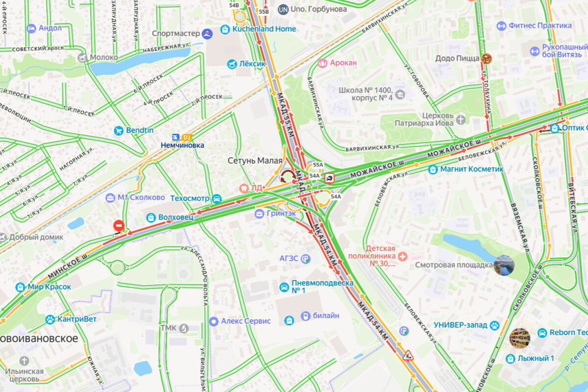Viewport: 588px width, 392px height.
Task: Click the Техосмотр car service icon
Action: (x=216, y=198)
